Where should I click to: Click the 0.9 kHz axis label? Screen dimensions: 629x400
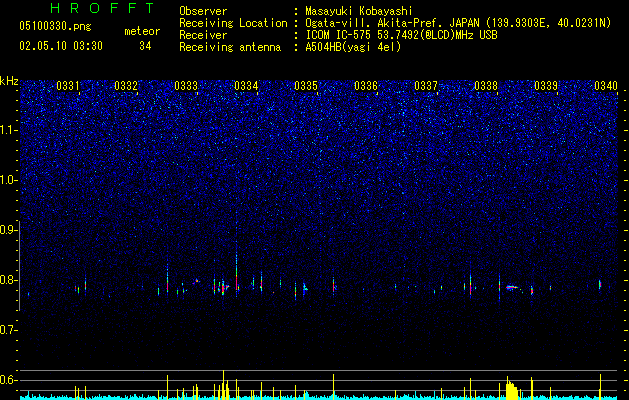(8, 230)
